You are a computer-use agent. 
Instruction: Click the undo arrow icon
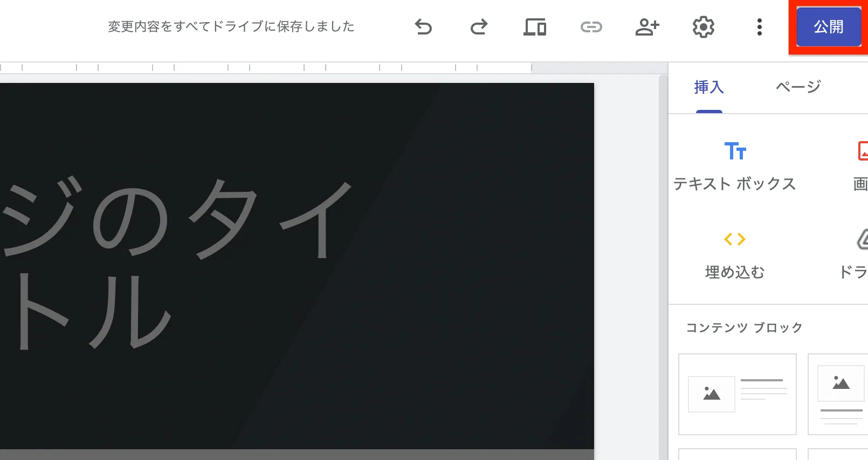point(423,26)
